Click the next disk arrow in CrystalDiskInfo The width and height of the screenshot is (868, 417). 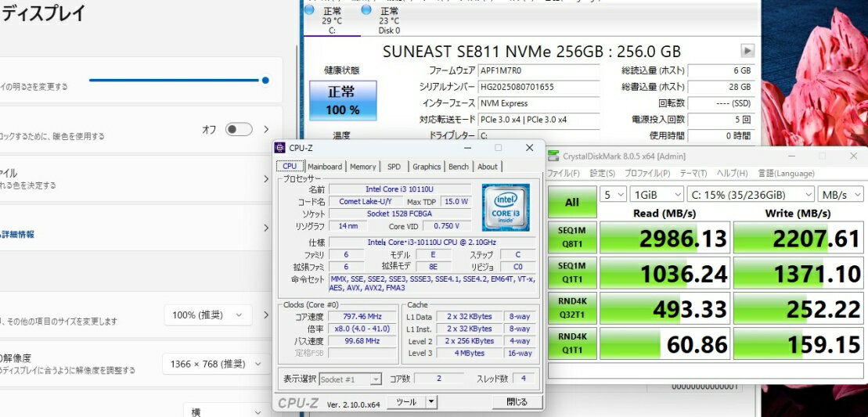coord(747,51)
